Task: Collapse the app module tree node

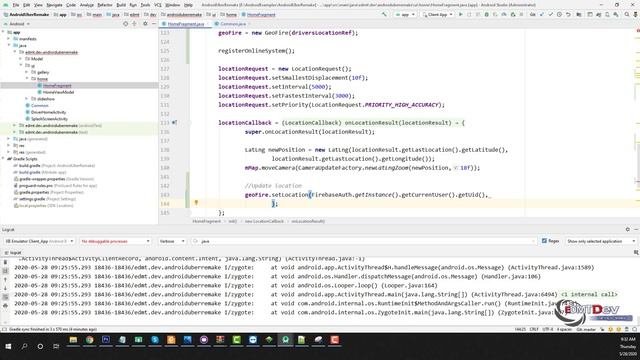Action: coord(3,32)
